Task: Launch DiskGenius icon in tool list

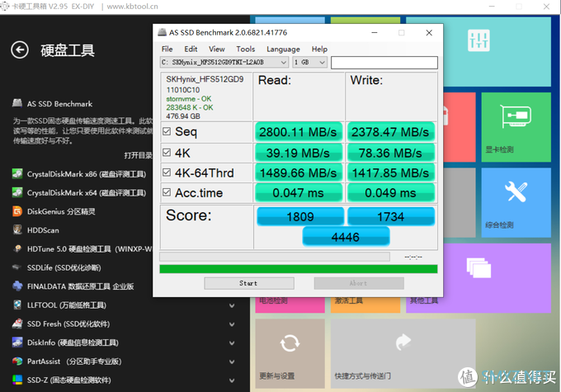Action: coord(17,211)
